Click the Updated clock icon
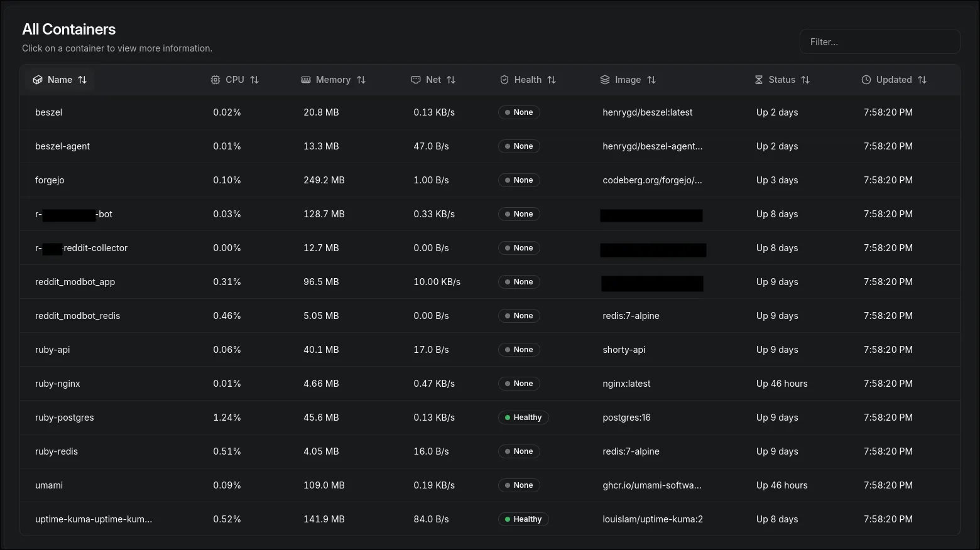 point(866,80)
